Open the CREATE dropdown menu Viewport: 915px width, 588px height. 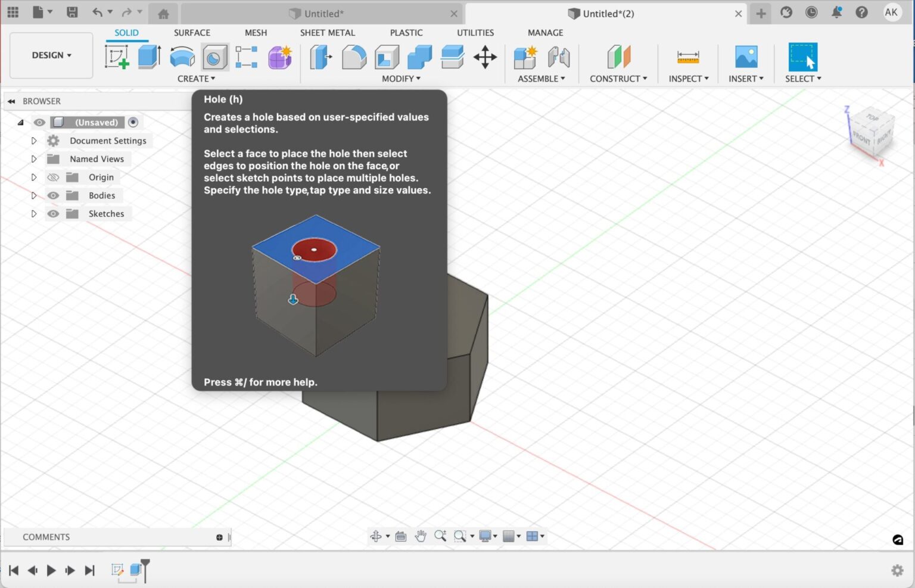point(197,78)
